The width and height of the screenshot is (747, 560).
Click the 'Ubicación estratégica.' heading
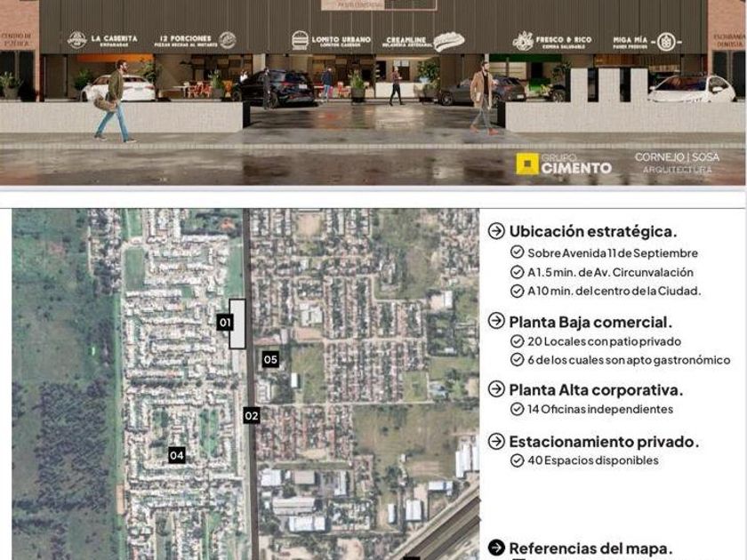(593, 232)
